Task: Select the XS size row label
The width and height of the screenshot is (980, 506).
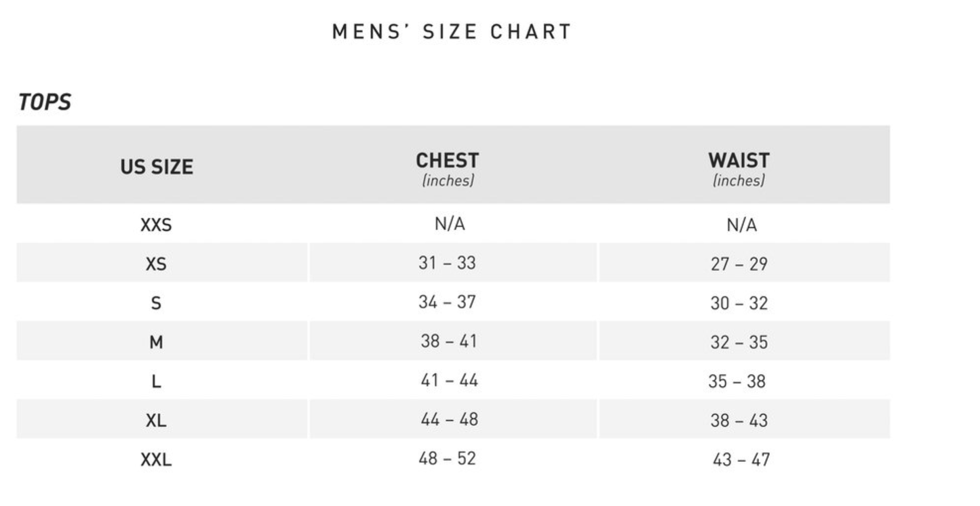Action: pyautogui.click(x=156, y=264)
